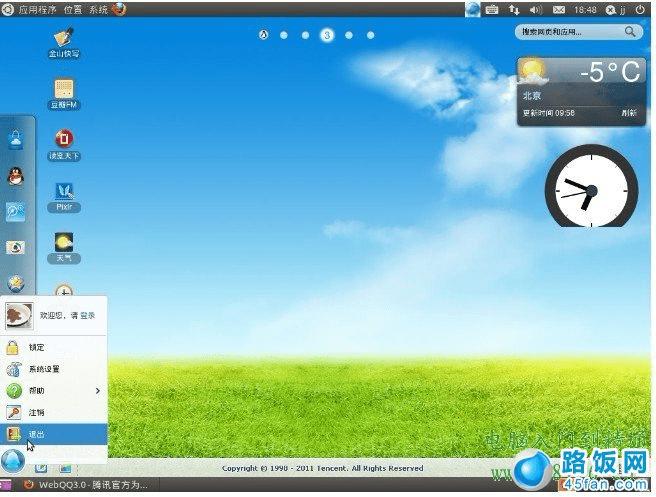The width and height of the screenshot is (656, 497).
Task: Click the 18:48 clock in top panel
Action: [x=585, y=10]
